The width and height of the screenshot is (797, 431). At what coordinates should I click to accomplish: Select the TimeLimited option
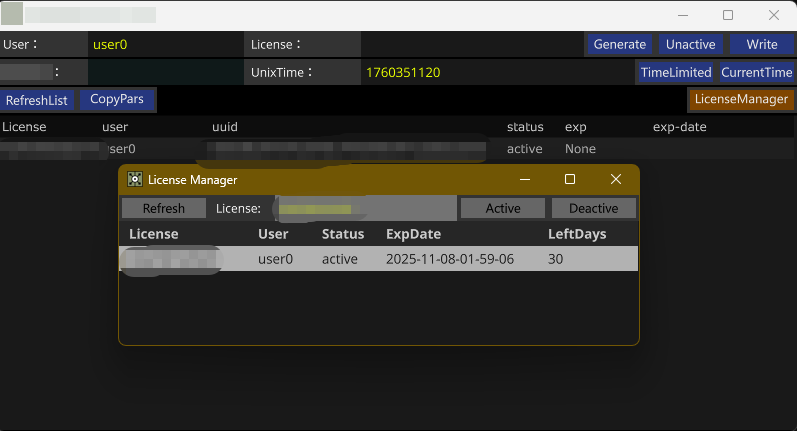[676, 73]
